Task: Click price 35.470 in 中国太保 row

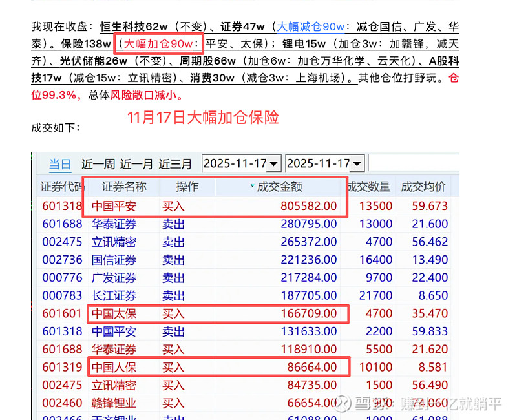Action: [430, 313]
